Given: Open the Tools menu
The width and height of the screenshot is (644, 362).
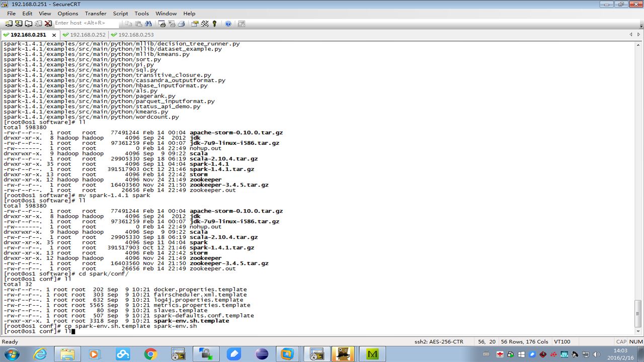Looking at the screenshot, I should click(141, 14).
